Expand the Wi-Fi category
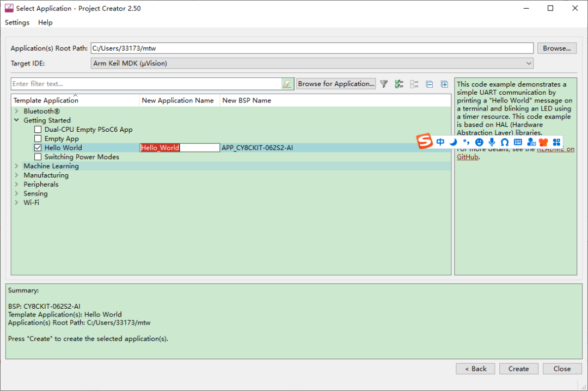This screenshot has width=588, height=391. click(x=16, y=203)
